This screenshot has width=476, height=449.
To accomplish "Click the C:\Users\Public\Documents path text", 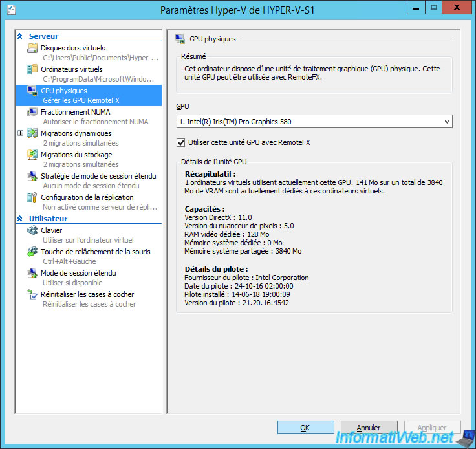I will click(x=100, y=58).
